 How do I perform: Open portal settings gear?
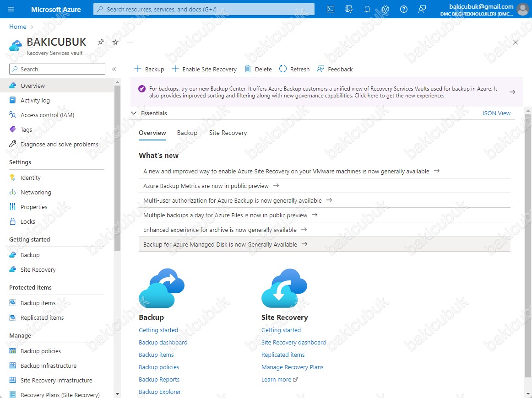coord(385,9)
